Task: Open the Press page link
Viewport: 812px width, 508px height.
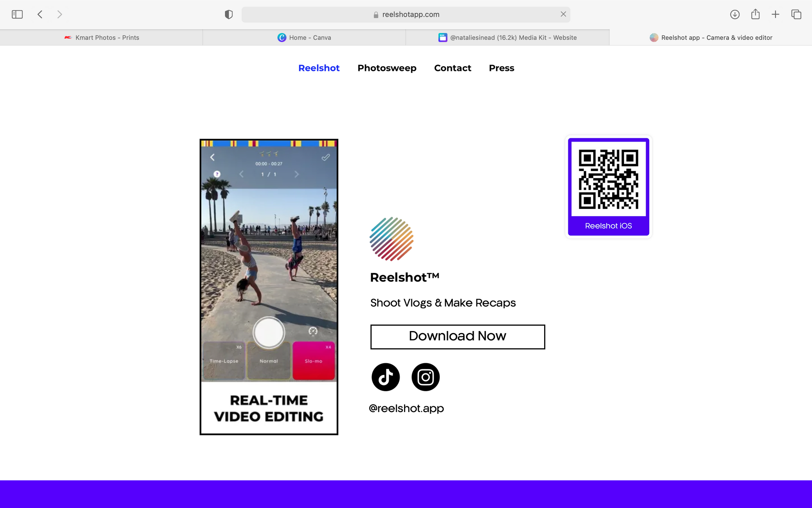Action: (x=501, y=68)
